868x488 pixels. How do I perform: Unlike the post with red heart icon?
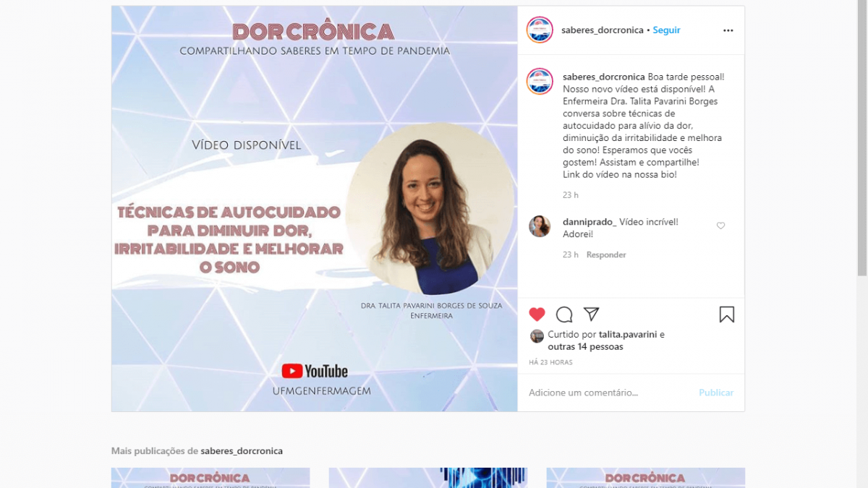click(537, 314)
